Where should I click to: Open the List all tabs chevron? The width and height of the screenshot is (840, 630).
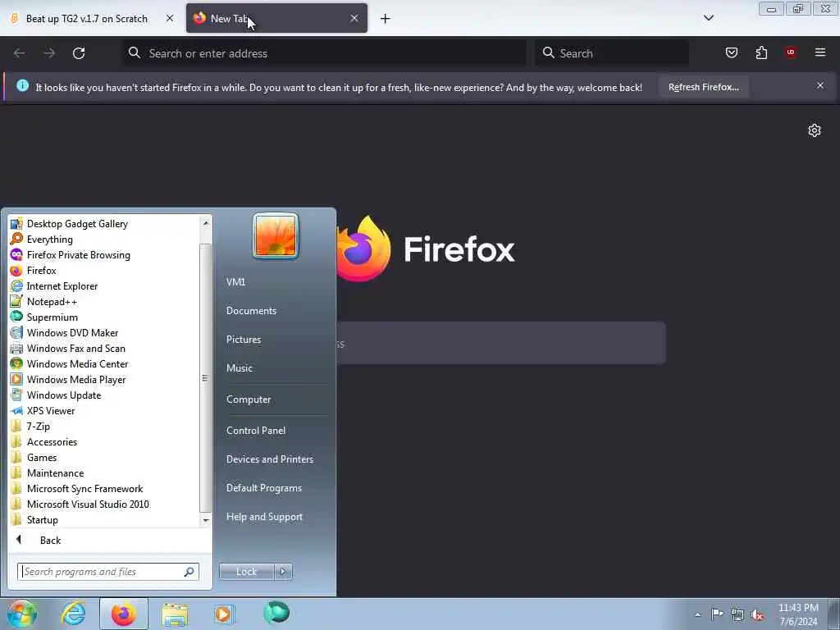click(x=708, y=18)
